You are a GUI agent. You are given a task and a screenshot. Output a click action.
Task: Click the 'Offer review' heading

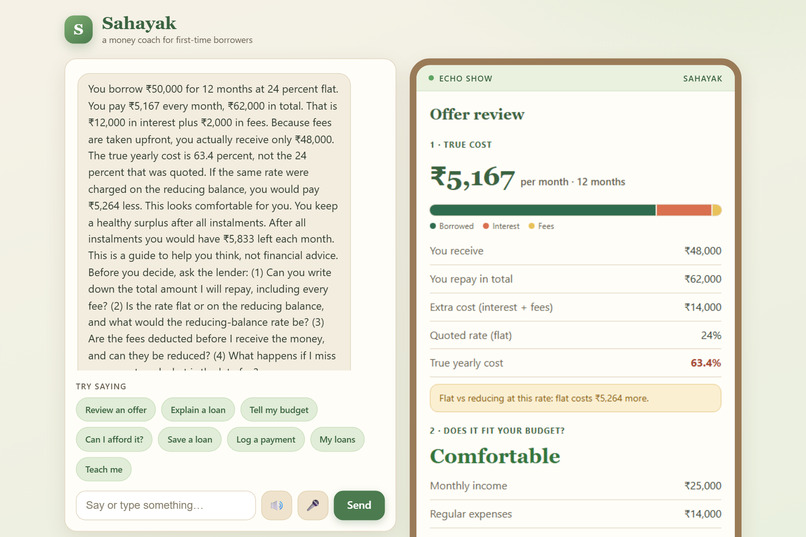(x=477, y=114)
